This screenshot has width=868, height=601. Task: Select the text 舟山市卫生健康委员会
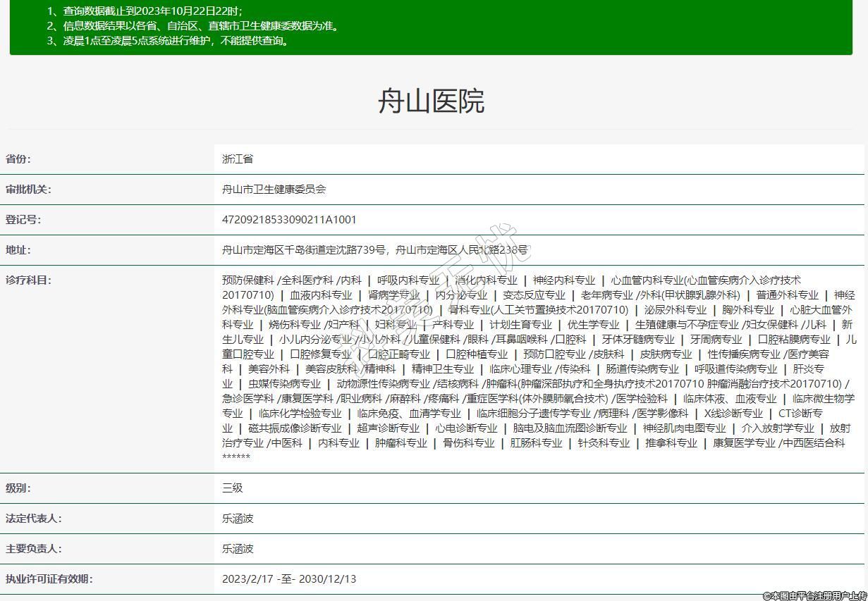(274, 190)
